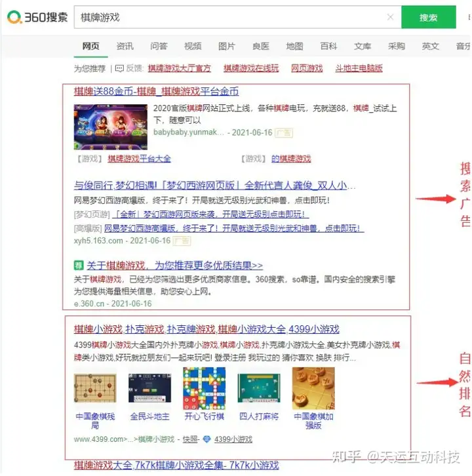Open link 「全新」梦幻西游网页版来袭

point(210,214)
